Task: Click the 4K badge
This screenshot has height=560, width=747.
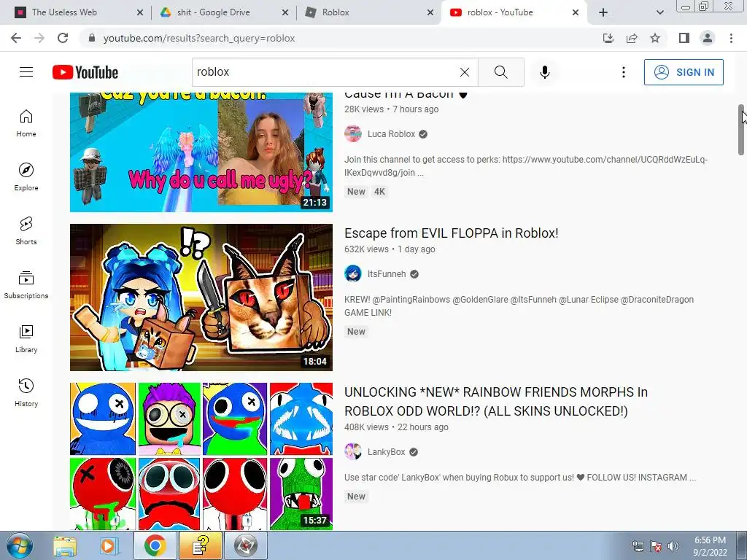Action: point(379,192)
